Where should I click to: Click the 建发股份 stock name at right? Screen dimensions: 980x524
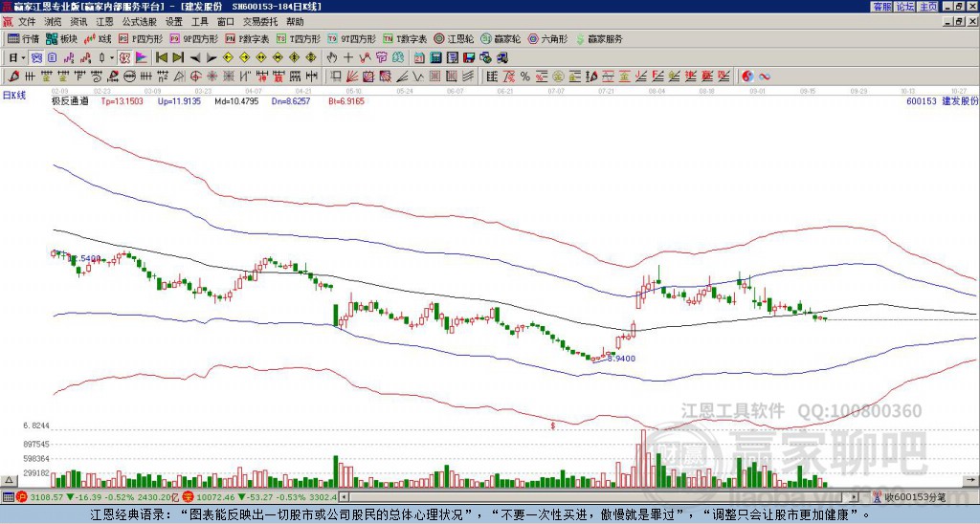[x=960, y=100]
